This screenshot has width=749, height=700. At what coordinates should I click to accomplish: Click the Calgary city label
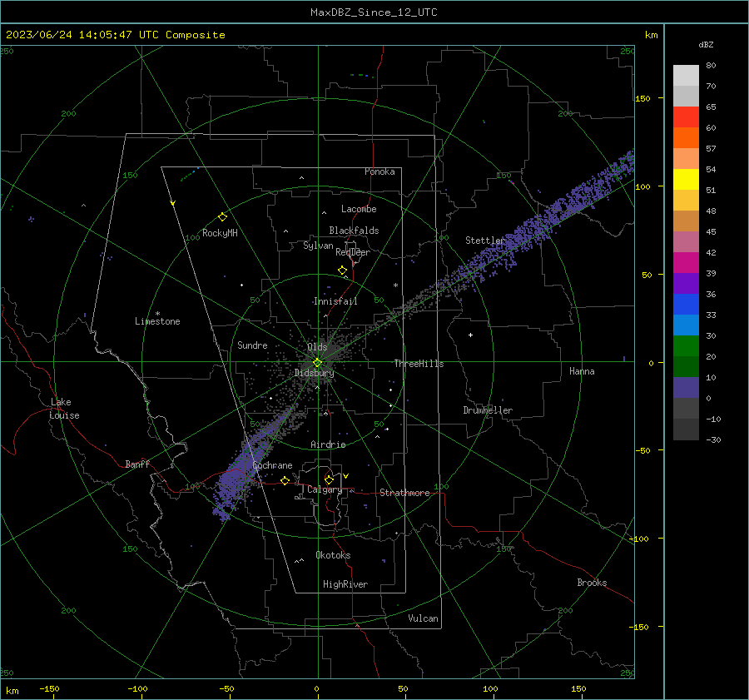325,489
